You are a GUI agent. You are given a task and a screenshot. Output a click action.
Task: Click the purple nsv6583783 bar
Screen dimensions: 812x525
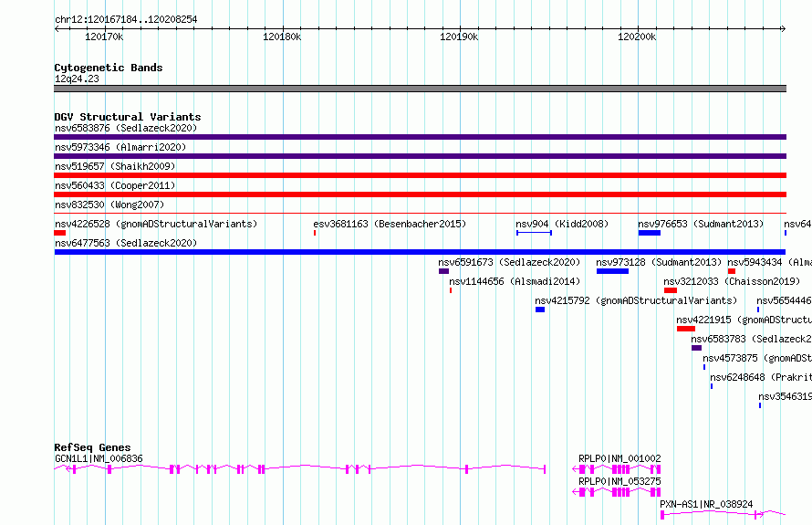click(696, 348)
